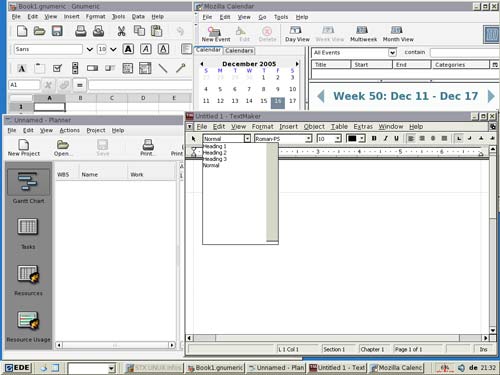Switch to the Calendars tab
This screenshot has height=375, width=500.
coord(239,51)
